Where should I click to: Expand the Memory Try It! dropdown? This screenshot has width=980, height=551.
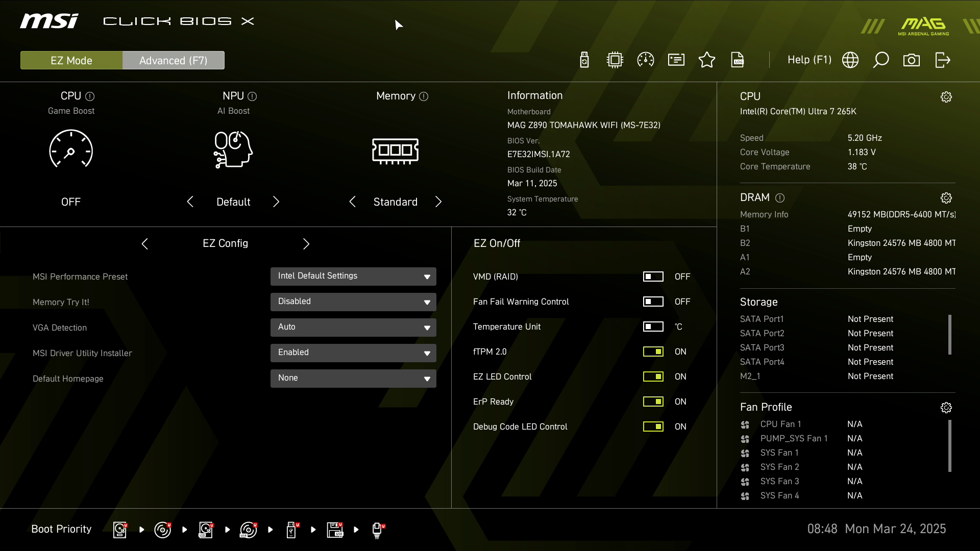(x=353, y=302)
